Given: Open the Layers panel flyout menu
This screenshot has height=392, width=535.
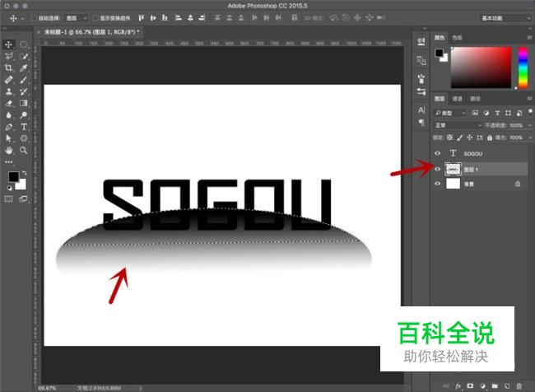Looking at the screenshot, I should (529, 98).
